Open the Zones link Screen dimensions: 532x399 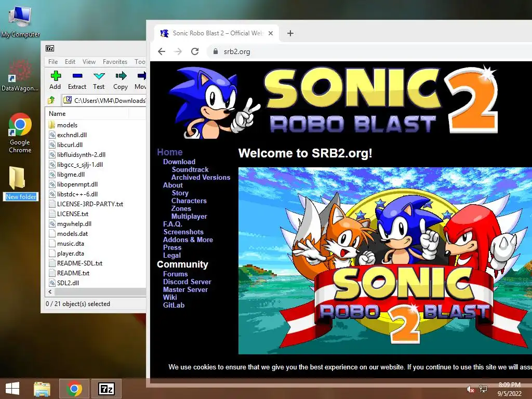tap(181, 209)
